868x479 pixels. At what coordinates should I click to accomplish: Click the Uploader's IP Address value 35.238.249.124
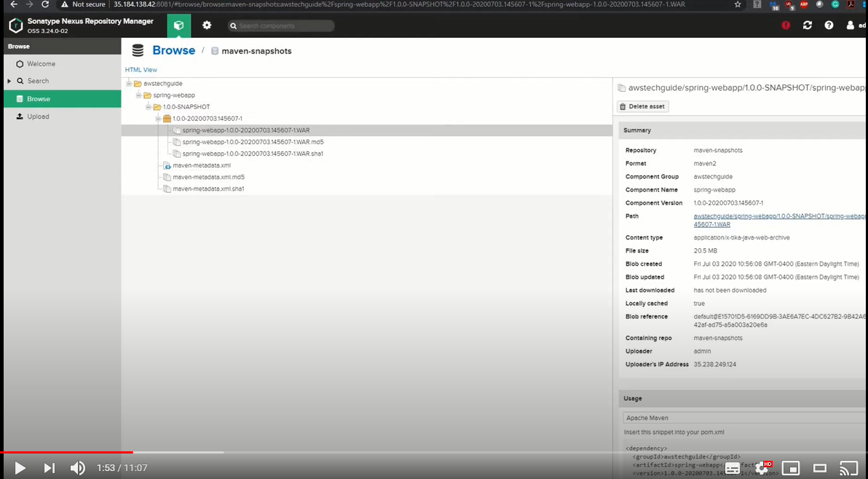[714, 365]
